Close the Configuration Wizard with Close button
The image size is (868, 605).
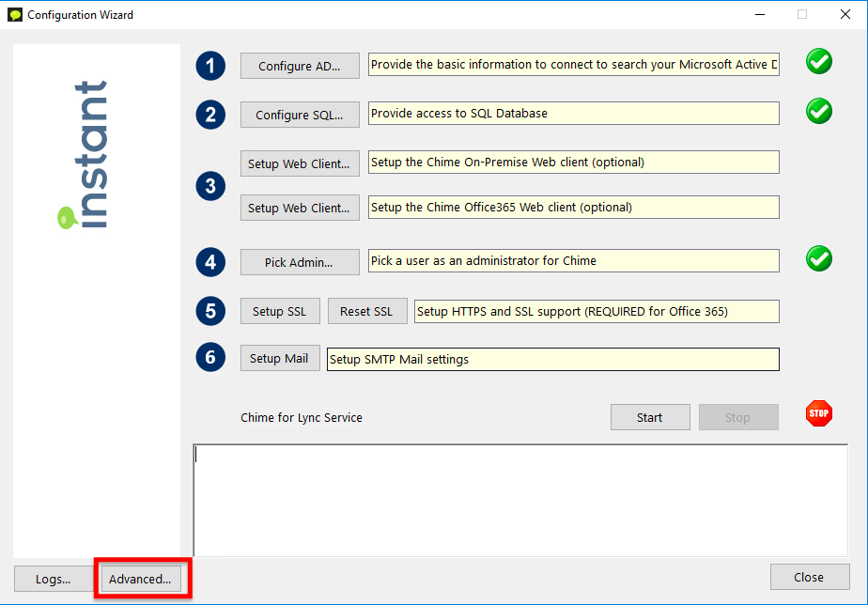pyautogui.click(x=810, y=578)
